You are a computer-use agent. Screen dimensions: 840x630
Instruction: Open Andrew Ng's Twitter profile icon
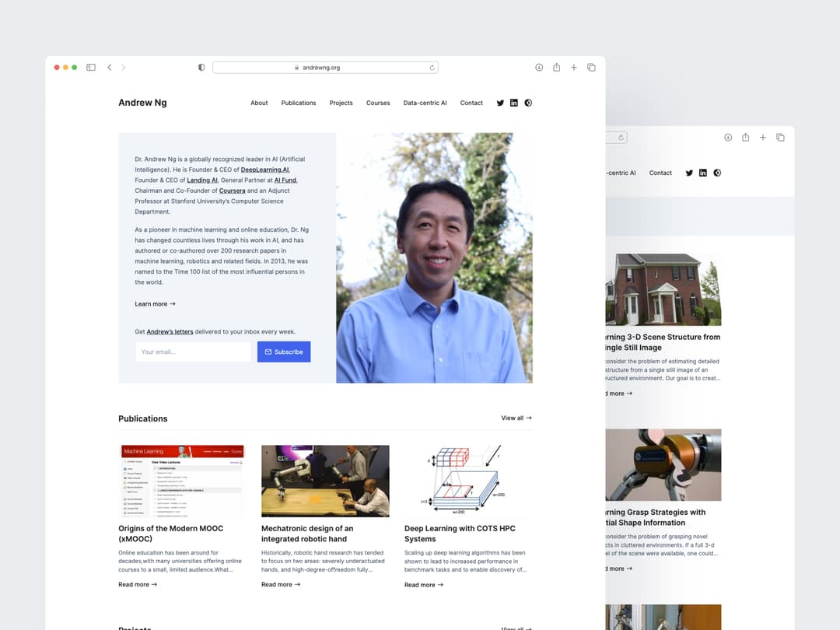tap(500, 102)
